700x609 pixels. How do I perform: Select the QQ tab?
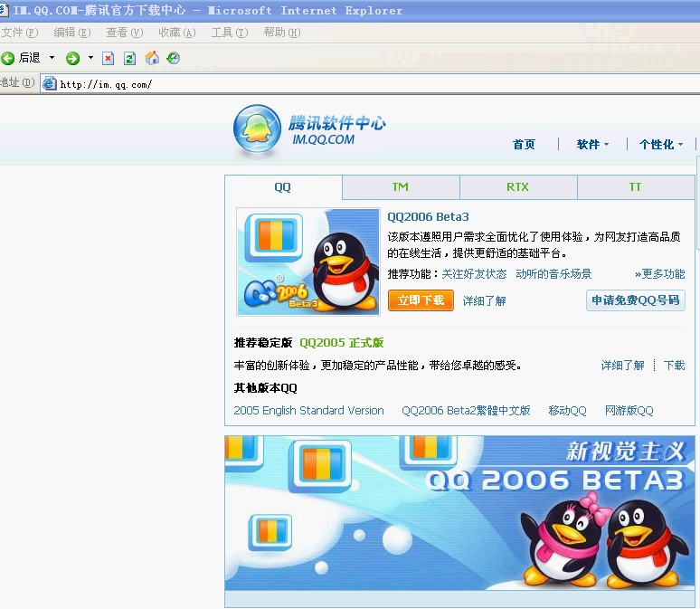click(283, 187)
